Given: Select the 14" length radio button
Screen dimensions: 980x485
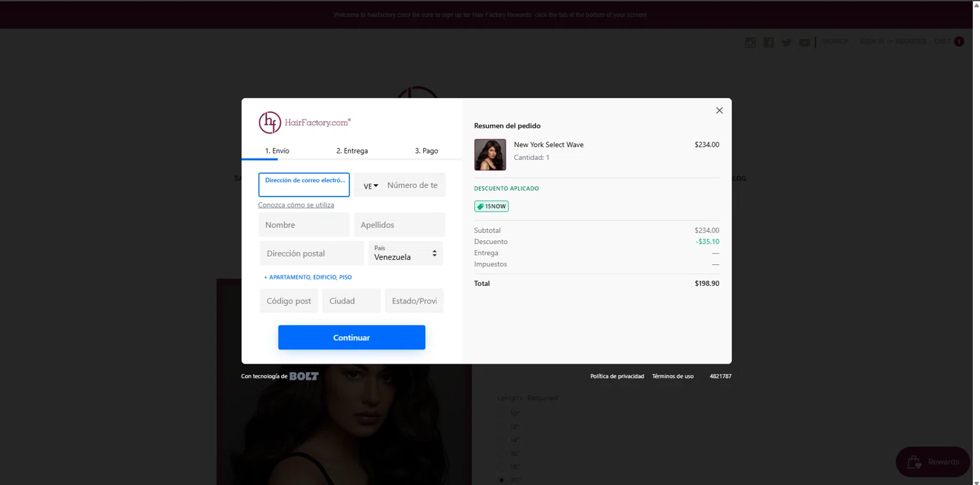Looking at the screenshot, I should tap(502, 440).
